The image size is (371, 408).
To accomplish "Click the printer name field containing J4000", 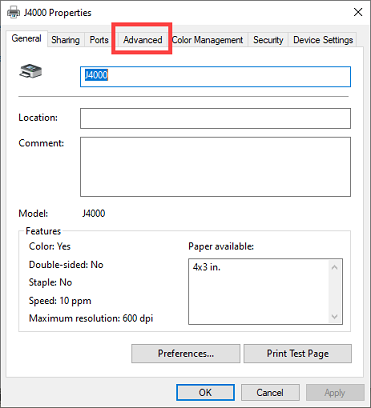I will point(215,76).
